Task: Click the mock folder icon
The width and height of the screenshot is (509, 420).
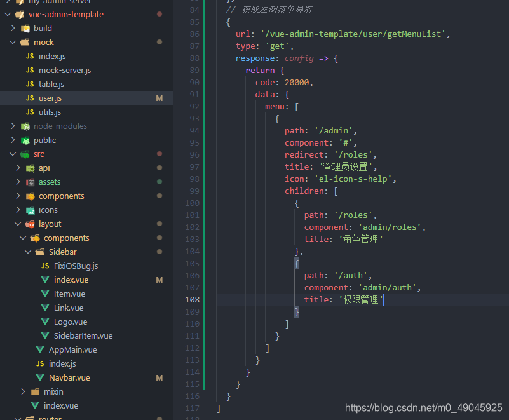Action: tap(25, 42)
